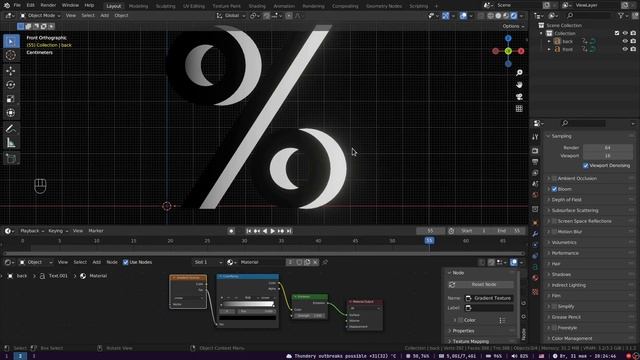Toggle Viewport Denoising checkbox

pyautogui.click(x=586, y=166)
